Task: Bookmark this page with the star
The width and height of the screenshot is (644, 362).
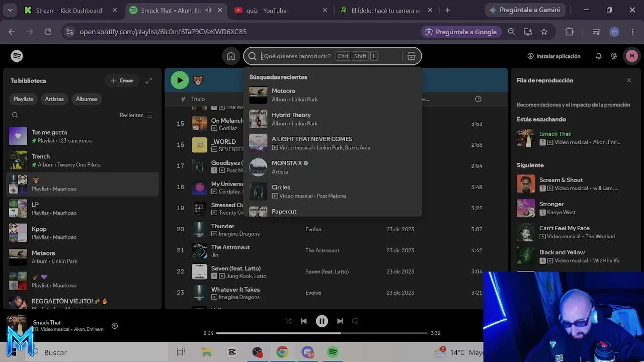Action: click(544, 32)
